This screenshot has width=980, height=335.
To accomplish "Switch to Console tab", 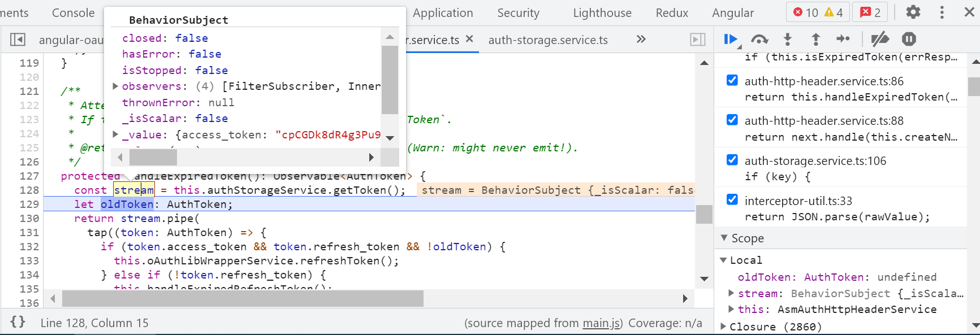I will (x=73, y=12).
